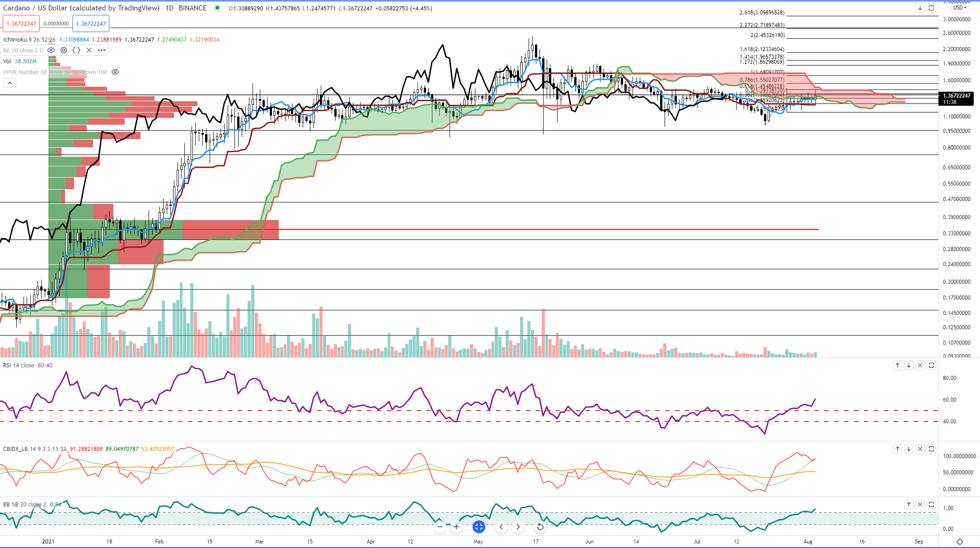Delete the BB %B pane
This screenshot has width=980, height=548.
[920, 504]
